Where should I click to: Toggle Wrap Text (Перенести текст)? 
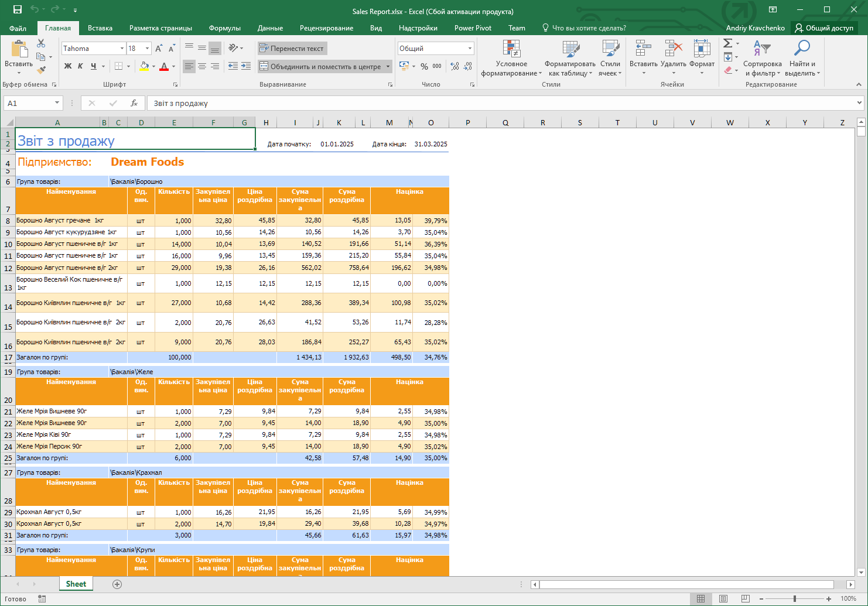(292, 49)
